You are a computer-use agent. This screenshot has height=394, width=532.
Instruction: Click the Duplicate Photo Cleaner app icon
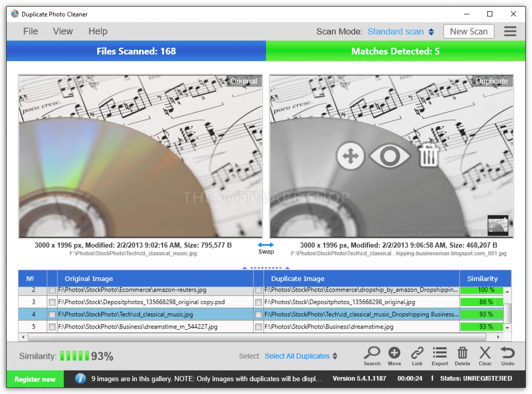pyautogui.click(x=15, y=14)
